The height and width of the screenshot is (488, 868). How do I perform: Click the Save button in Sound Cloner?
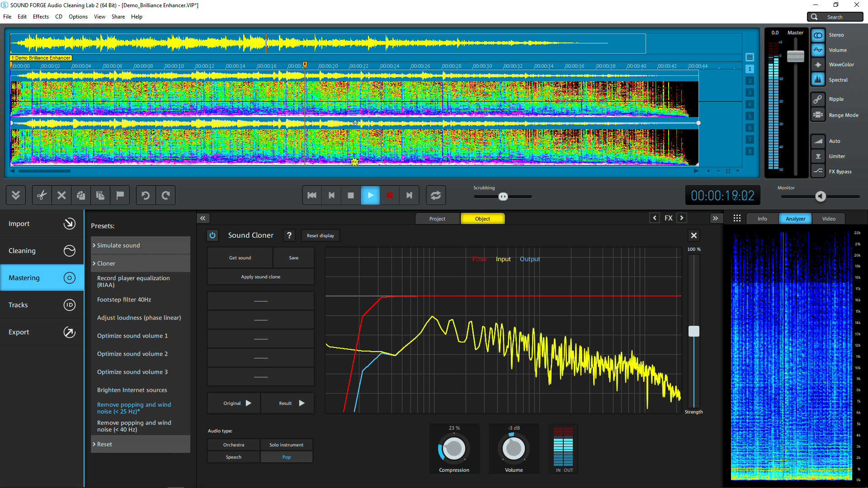coord(294,258)
